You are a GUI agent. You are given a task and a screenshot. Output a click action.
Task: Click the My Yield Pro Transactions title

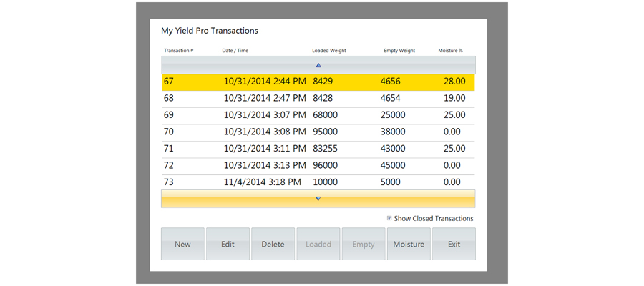click(210, 30)
